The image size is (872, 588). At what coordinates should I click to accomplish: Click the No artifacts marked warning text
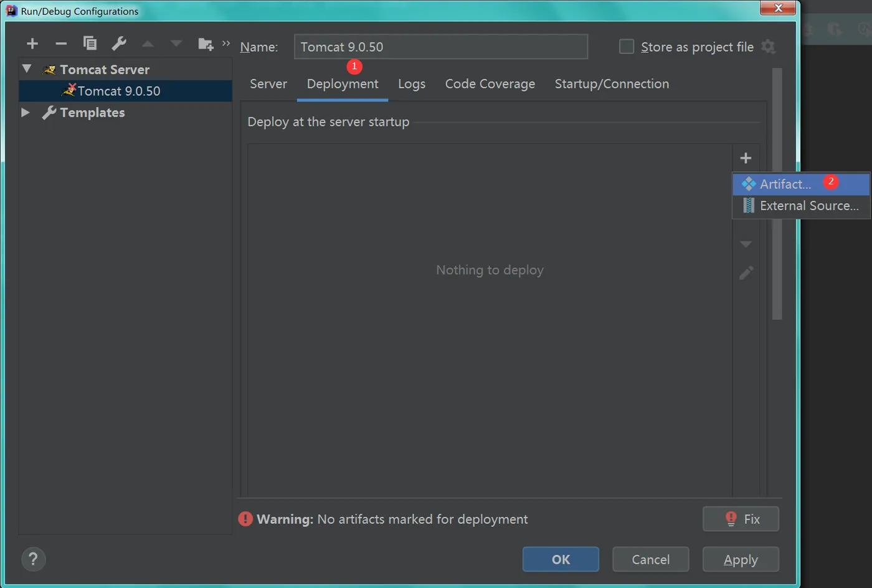(422, 519)
